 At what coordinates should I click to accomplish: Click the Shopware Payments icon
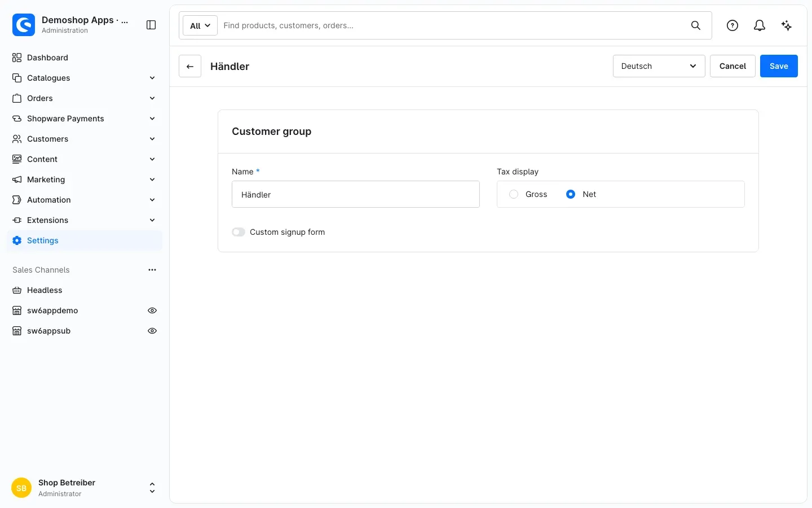click(x=17, y=119)
